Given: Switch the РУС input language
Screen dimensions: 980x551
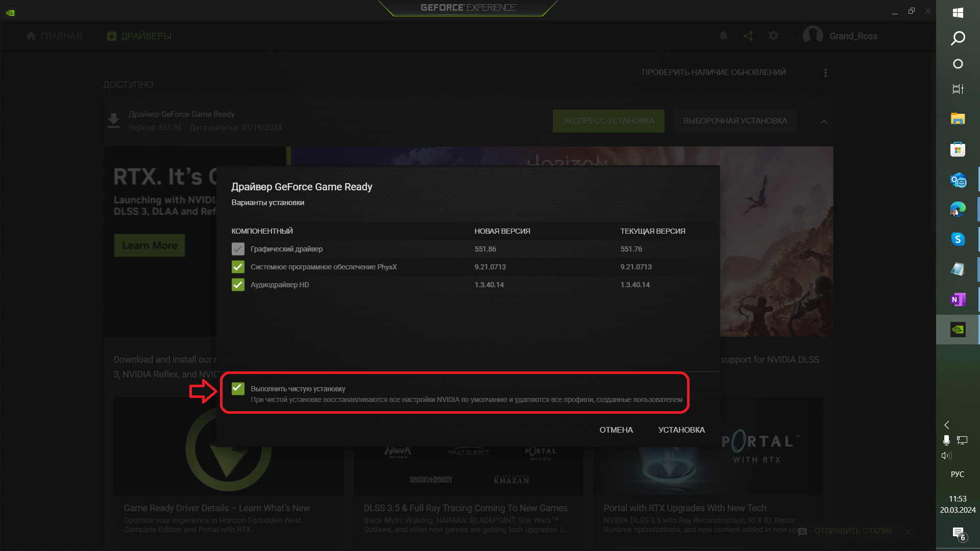Looking at the screenshot, I should coord(958,474).
